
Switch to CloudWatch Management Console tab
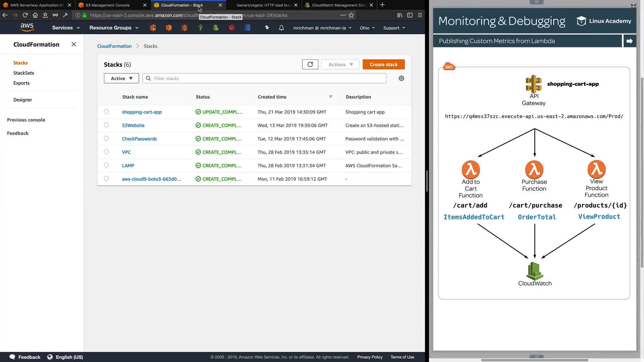tap(338, 5)
